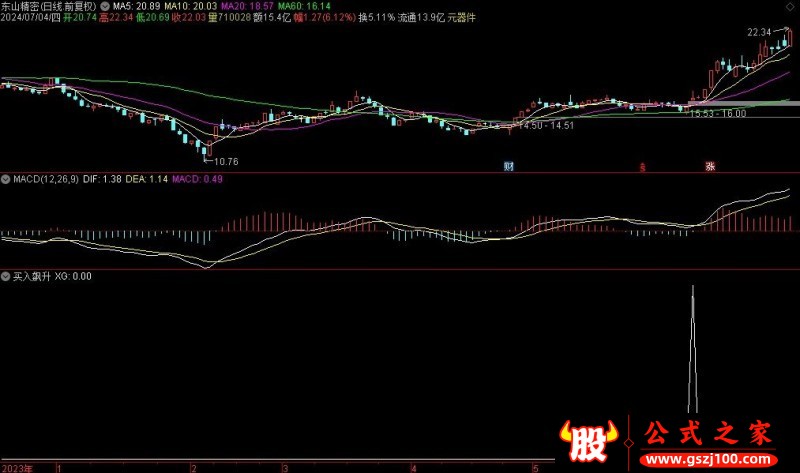Click the date 2024/07/04/四
Image resolution: width=800 pixels, height=473 pixels.
[x=31, y=17]
